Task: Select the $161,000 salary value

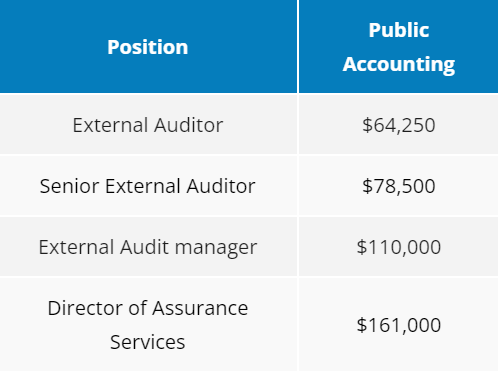Action: 399,325
